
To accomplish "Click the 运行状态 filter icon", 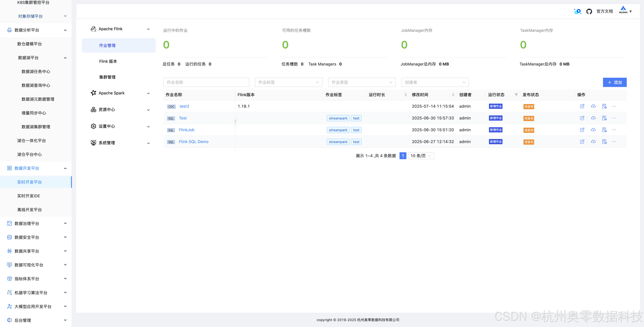I will coord(516,95).
